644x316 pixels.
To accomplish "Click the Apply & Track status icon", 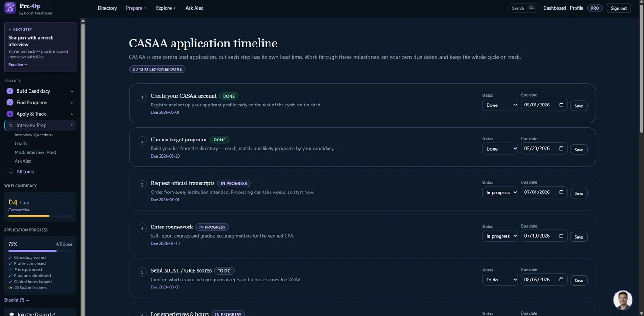I will pyautogui.click(x=10, y=114).
